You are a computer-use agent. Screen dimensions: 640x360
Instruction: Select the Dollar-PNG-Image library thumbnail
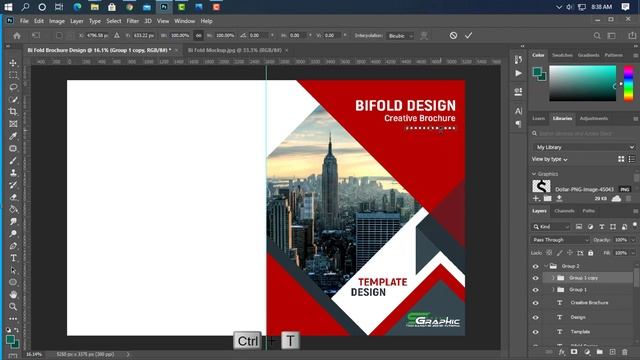pos(541,186)
